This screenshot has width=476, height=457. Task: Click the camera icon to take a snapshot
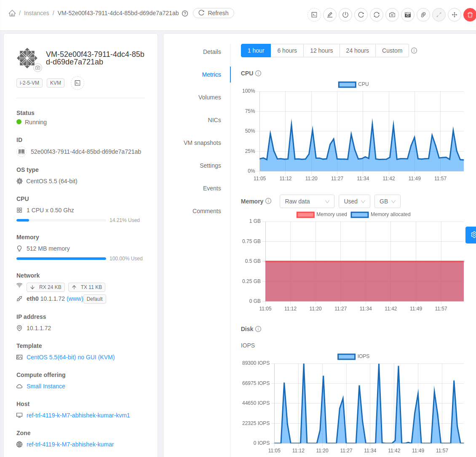(x=392, y=15)
